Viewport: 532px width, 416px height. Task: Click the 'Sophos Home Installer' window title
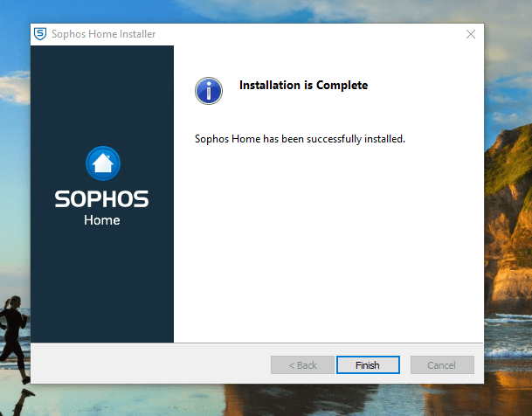click(x=103, y=34)
